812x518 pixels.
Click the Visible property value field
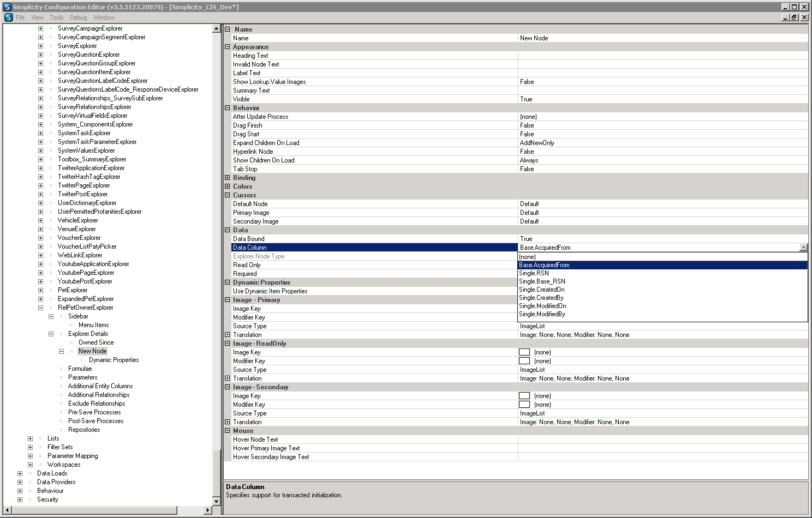point(662,99)
